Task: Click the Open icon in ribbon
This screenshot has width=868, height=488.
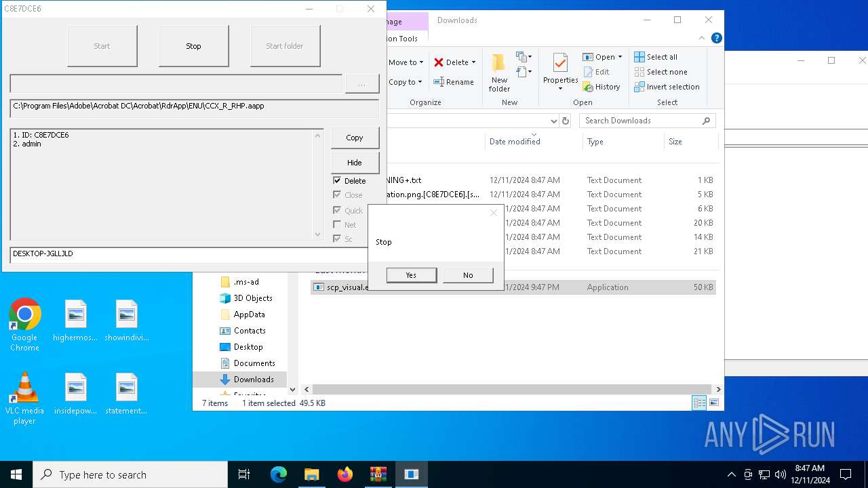Action: pyautogui.click(x=588, y=57)
